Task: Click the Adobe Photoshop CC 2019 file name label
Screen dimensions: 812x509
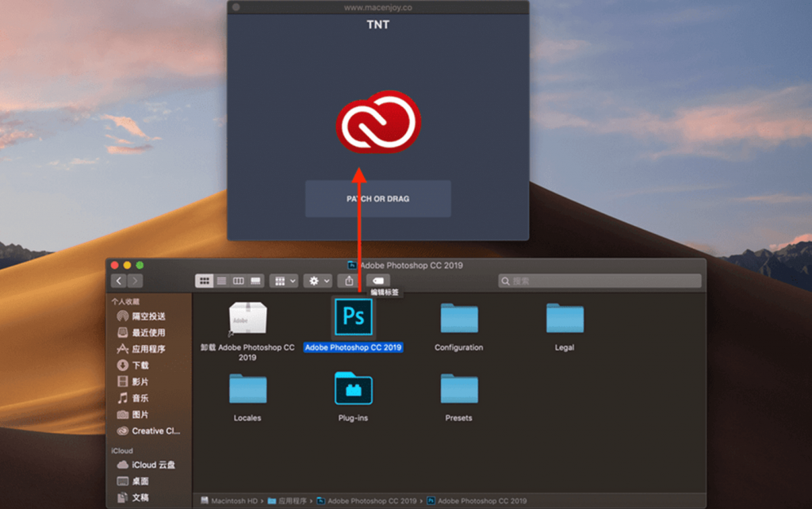Action: tap(353, 347)
